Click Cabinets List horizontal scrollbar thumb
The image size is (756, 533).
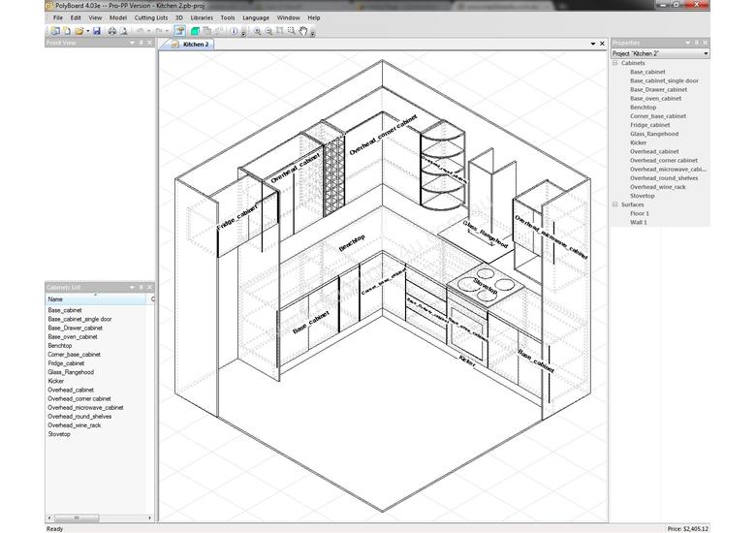click(77, 517)
